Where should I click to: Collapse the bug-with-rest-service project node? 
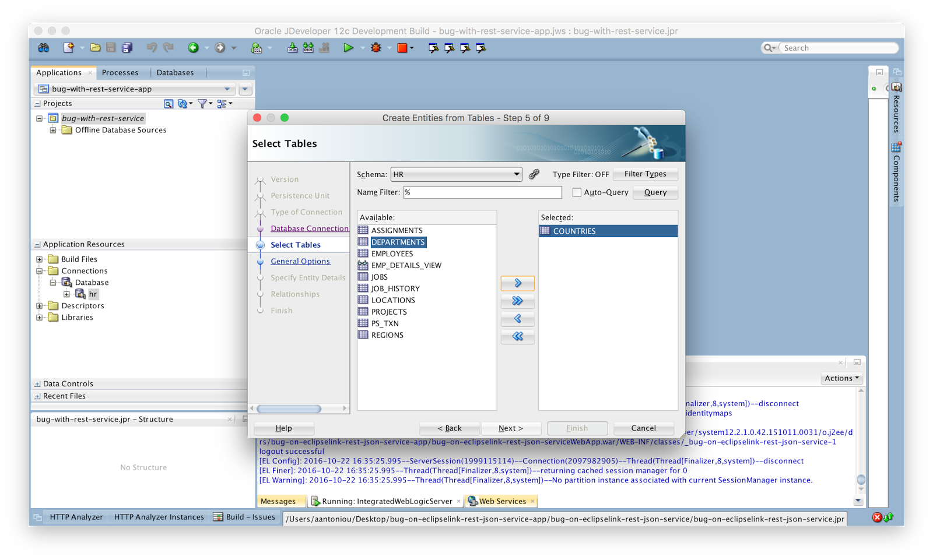(40, 118)
